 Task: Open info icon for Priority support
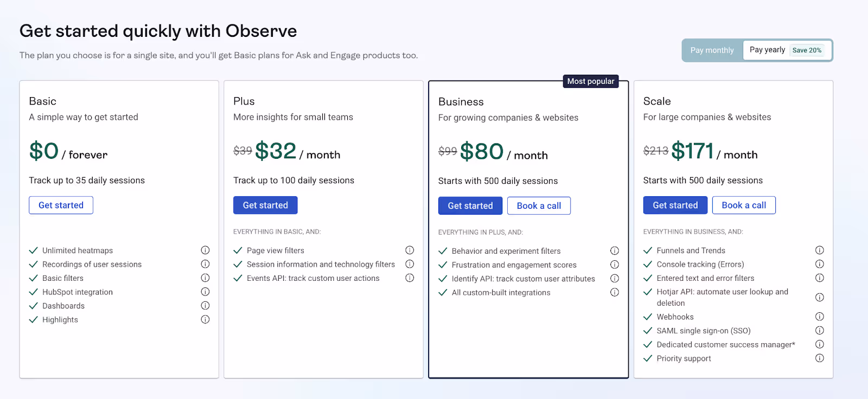(x=820, y=358)
